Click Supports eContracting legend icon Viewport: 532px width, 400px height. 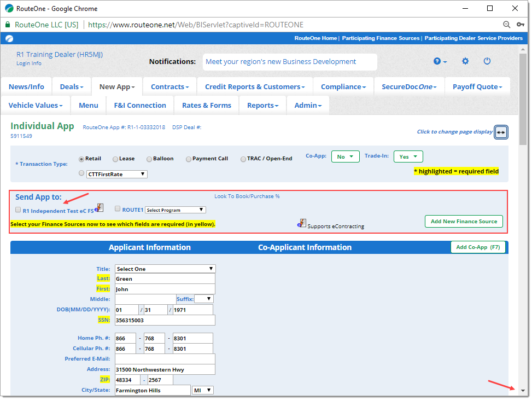[302, 223]
